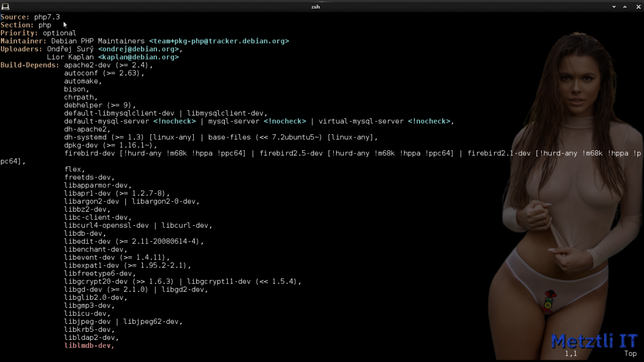Click the 'bison,' dependency line

pos(76,89)
